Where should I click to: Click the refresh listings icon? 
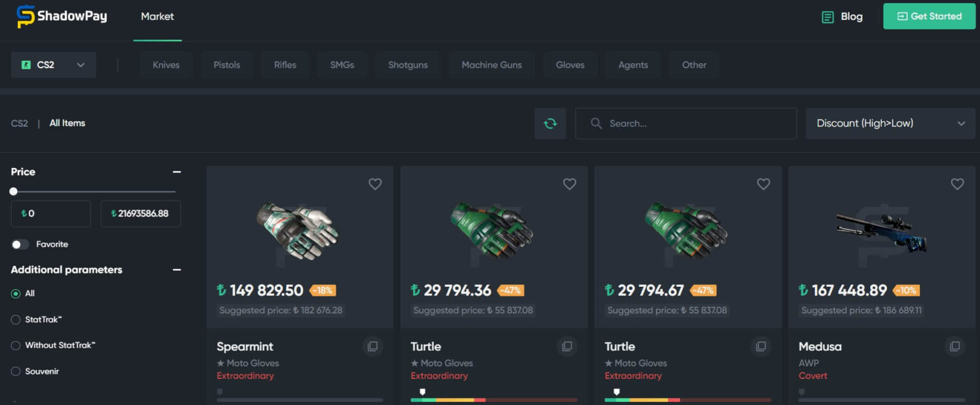pos(550,123)
